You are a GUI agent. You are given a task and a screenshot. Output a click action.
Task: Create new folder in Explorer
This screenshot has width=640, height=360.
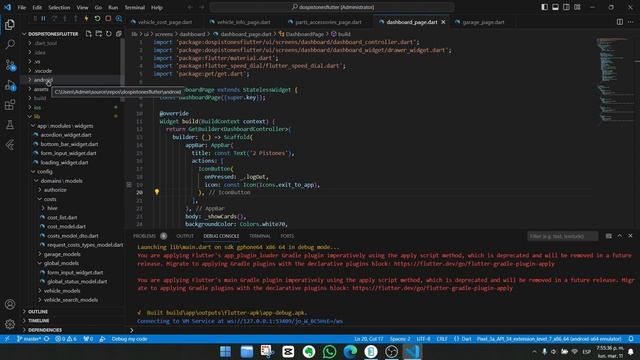point(98,34)
